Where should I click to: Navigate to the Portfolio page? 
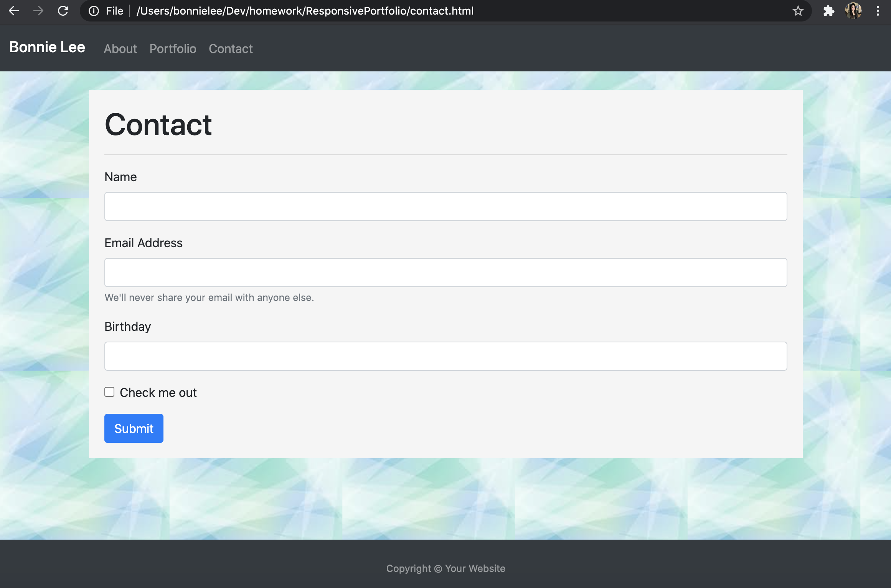click(173, 48)
